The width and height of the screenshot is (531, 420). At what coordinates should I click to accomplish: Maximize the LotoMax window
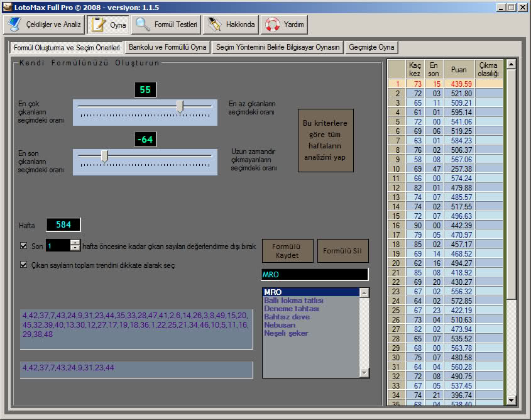coord(512,8)
